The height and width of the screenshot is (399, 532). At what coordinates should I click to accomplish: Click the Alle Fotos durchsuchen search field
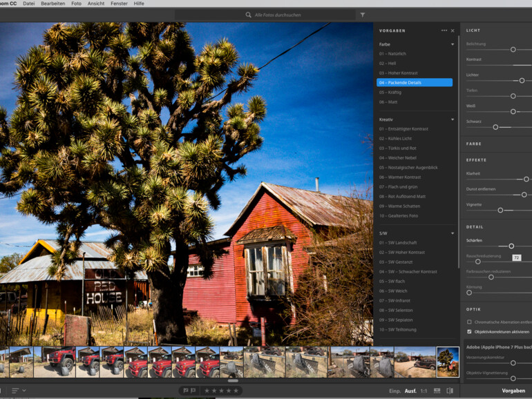coord(265,15)
